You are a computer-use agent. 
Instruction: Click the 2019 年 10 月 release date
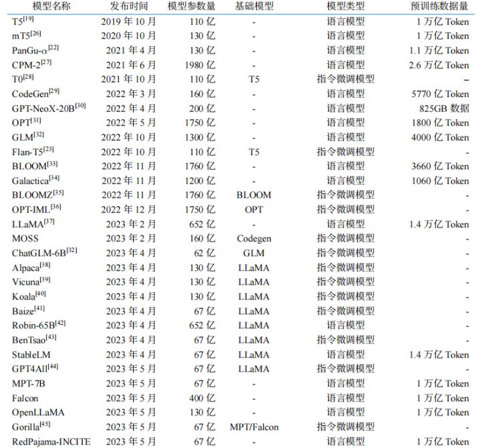click(x=128, y=21)
